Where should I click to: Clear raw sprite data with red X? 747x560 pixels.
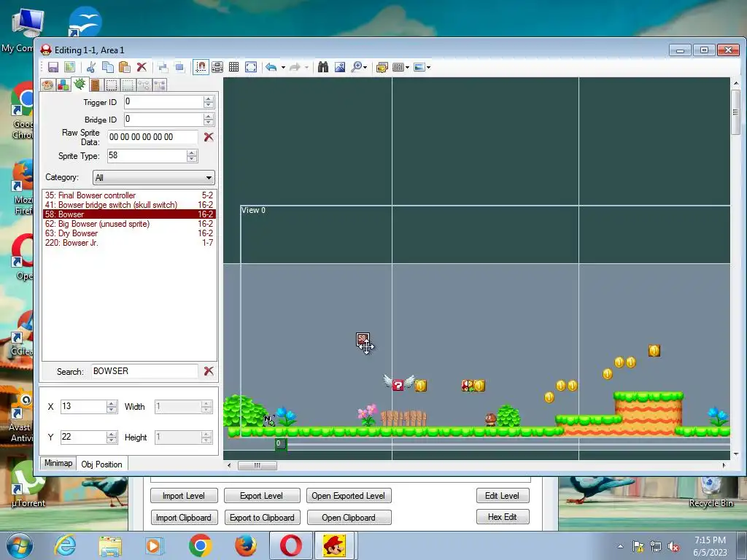click(x=208, y=137)
